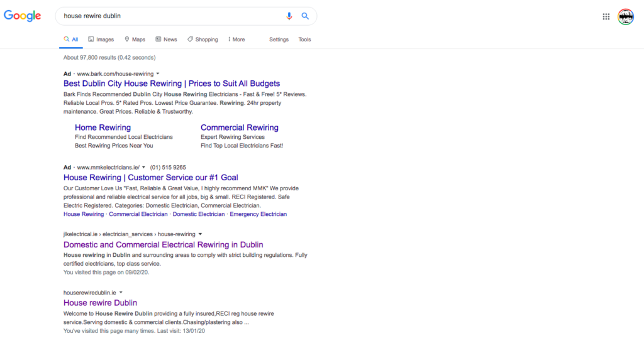Switch to the Shopping tab
This screenshot has height=341, width=644.
click(203, 40)
